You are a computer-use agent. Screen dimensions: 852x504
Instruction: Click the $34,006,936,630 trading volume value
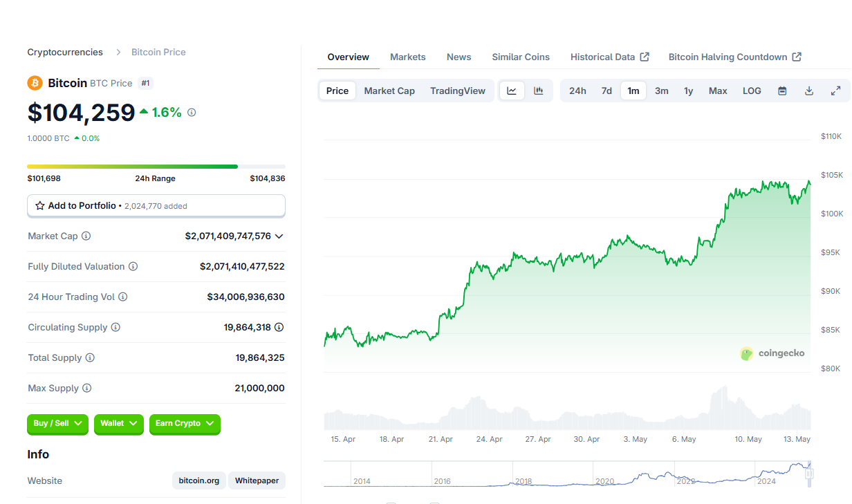(x=246, y=297)
